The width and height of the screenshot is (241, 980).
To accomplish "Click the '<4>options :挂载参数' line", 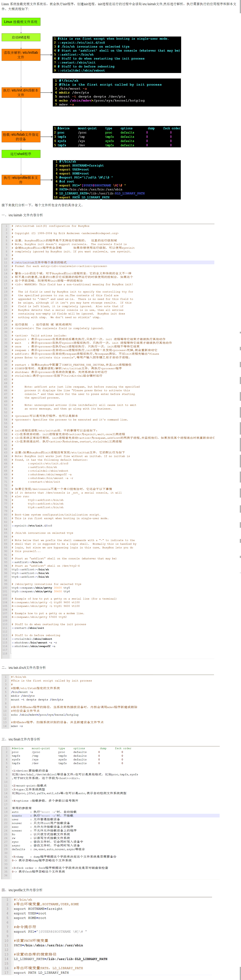I will tap(45, 801).
